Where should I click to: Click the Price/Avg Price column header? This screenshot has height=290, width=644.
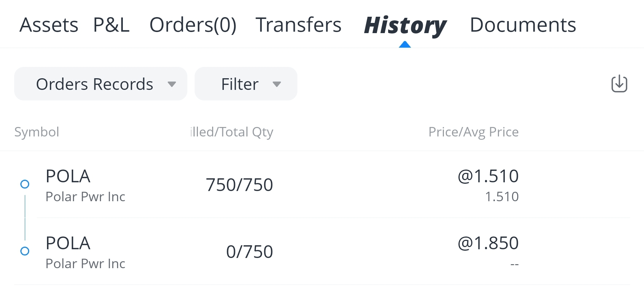coord(473,132)
